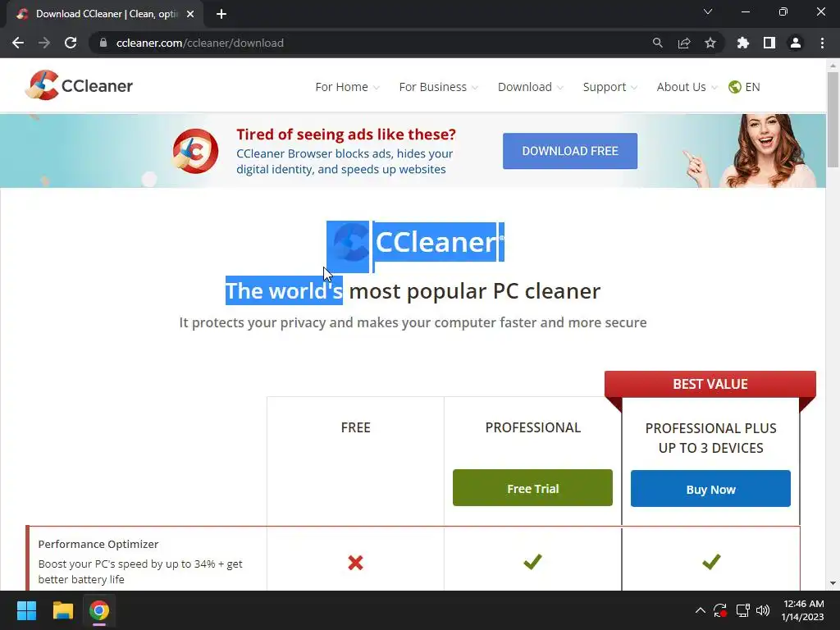Open the Chrome three-dot menu

(x=822, y=43)
